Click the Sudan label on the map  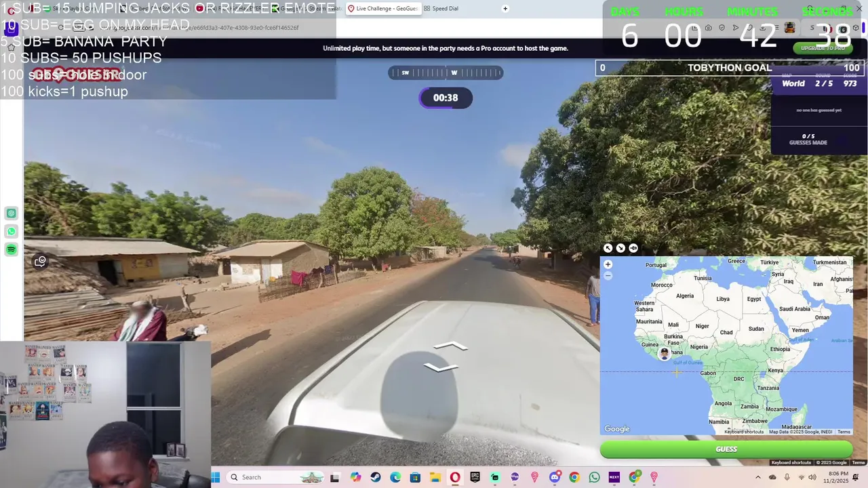[x=756, y=329]
